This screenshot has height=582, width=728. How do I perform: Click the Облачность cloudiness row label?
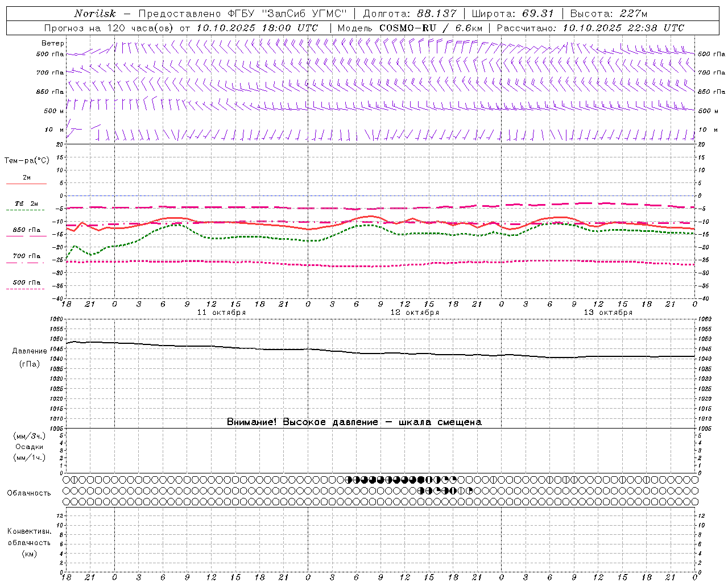pos(29,493)
